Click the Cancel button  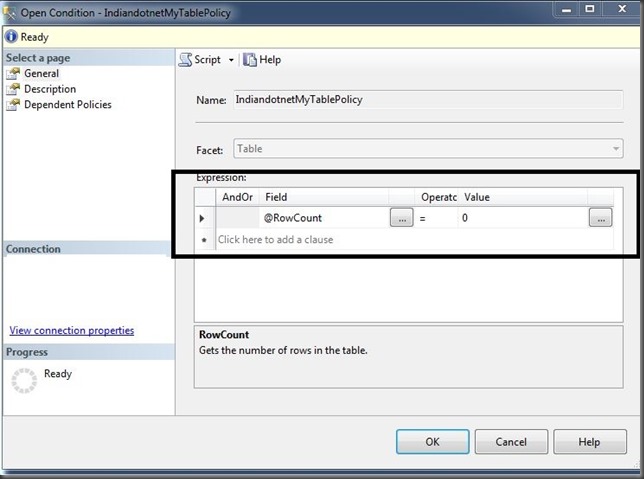coord(511,442)
